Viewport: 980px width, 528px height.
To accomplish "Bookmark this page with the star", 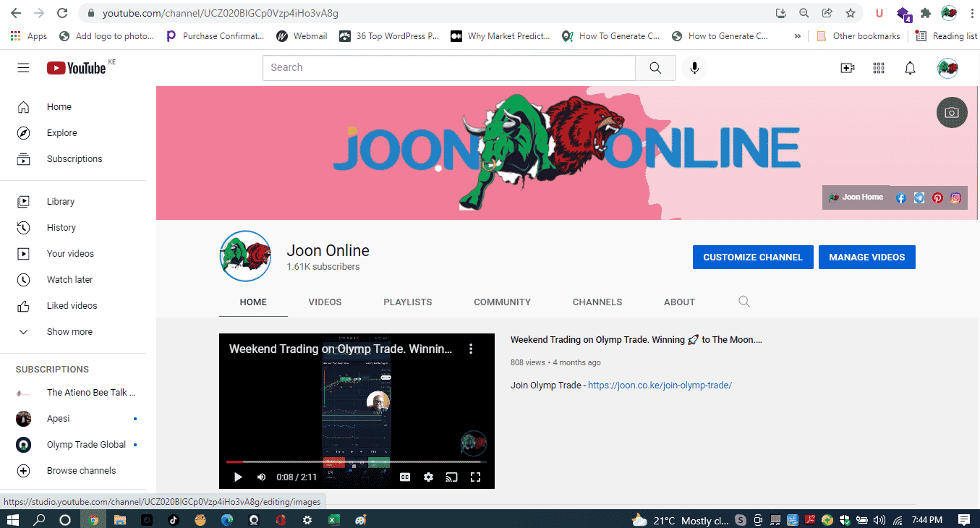I will [x=851, y=13].
